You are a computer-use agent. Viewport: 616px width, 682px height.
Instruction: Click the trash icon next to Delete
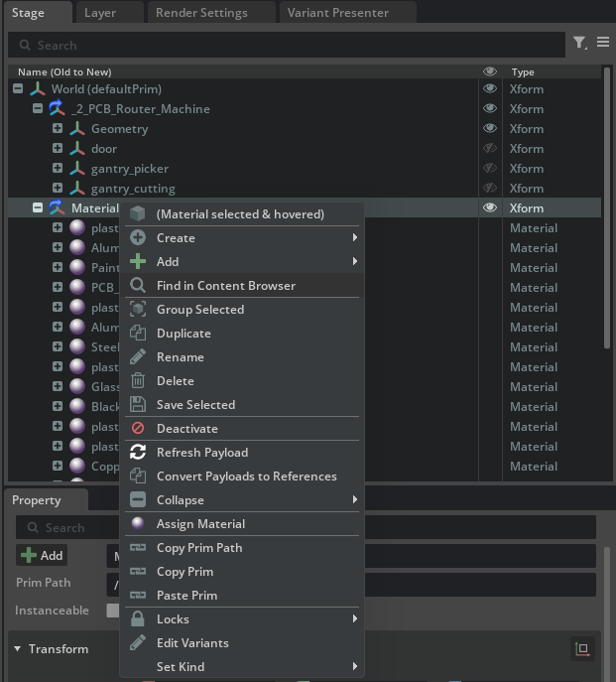coord(138,381)
